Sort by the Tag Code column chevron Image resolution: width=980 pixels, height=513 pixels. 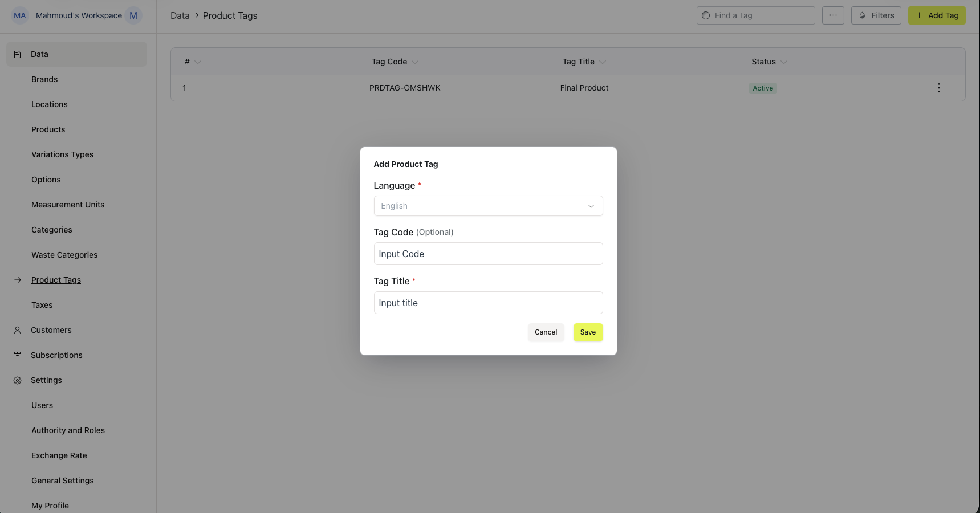(415, 62)
